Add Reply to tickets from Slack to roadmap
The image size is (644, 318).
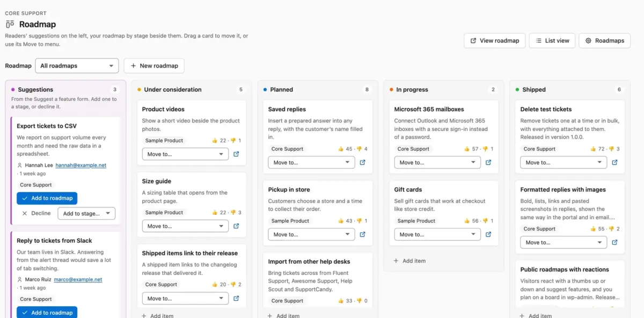click(47, 312)
